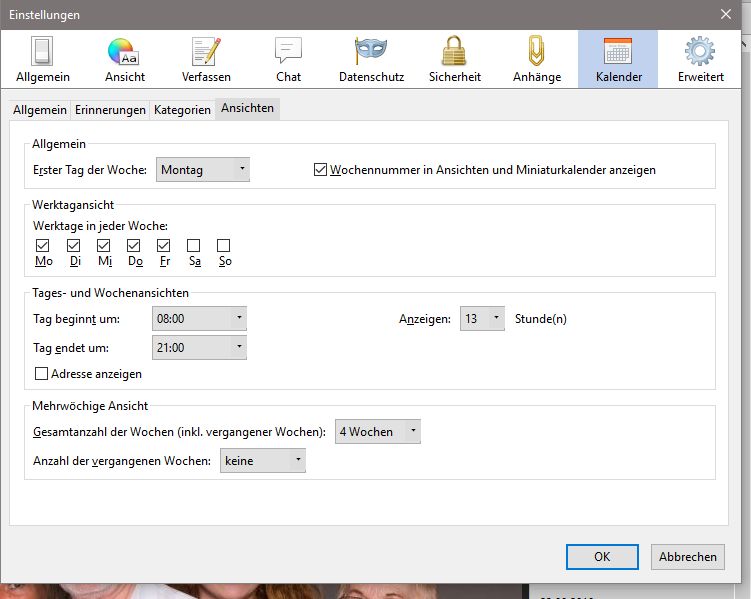Open the Ansicht settings section
This screenshot has height=599, width=751.
click(124, 59)
